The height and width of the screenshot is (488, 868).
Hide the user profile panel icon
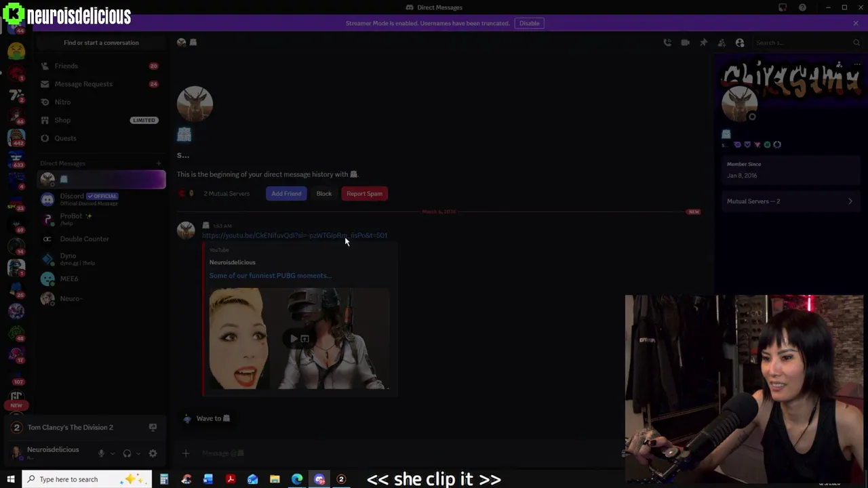tap(740, 43)
